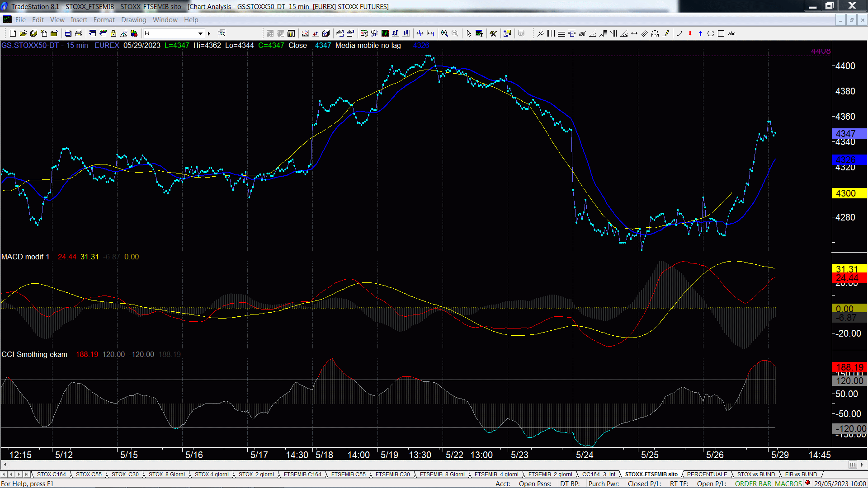Switch to FIB vs BUND tab

[801, 474]
